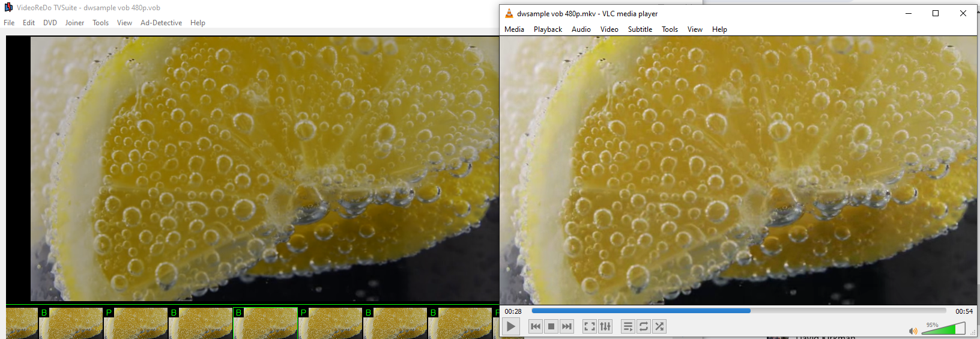This screenshot has width=980, height=339.
Task: Click the VLC play button
Action: pyautogui.click(x=511, y=326)
